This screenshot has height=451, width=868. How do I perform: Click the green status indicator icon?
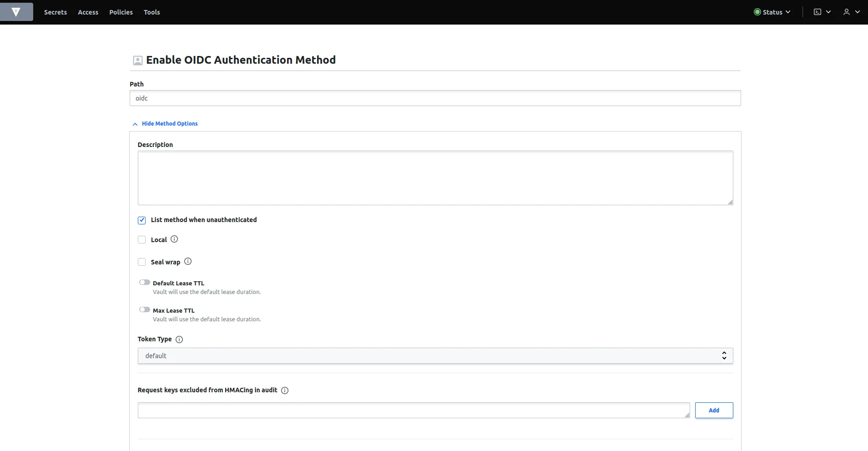[757, 12]
